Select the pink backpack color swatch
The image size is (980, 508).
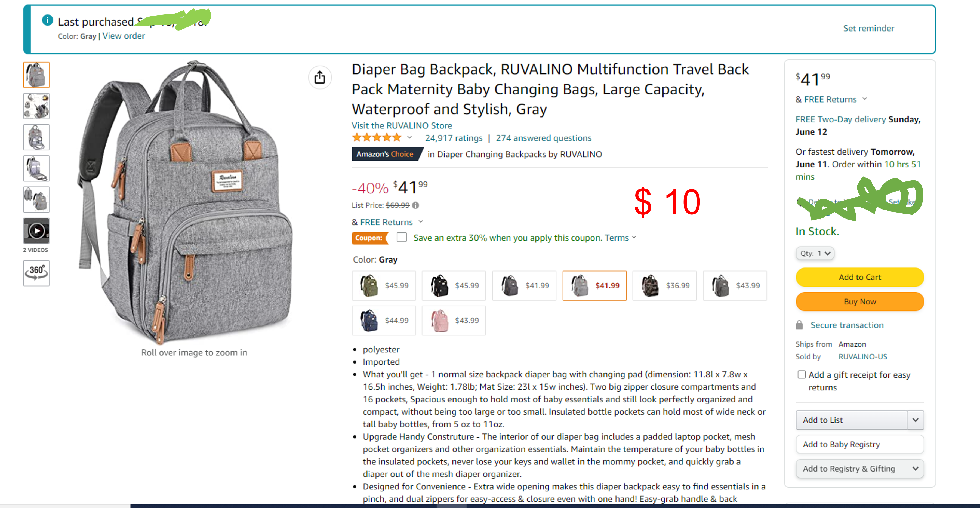point(454,321)
